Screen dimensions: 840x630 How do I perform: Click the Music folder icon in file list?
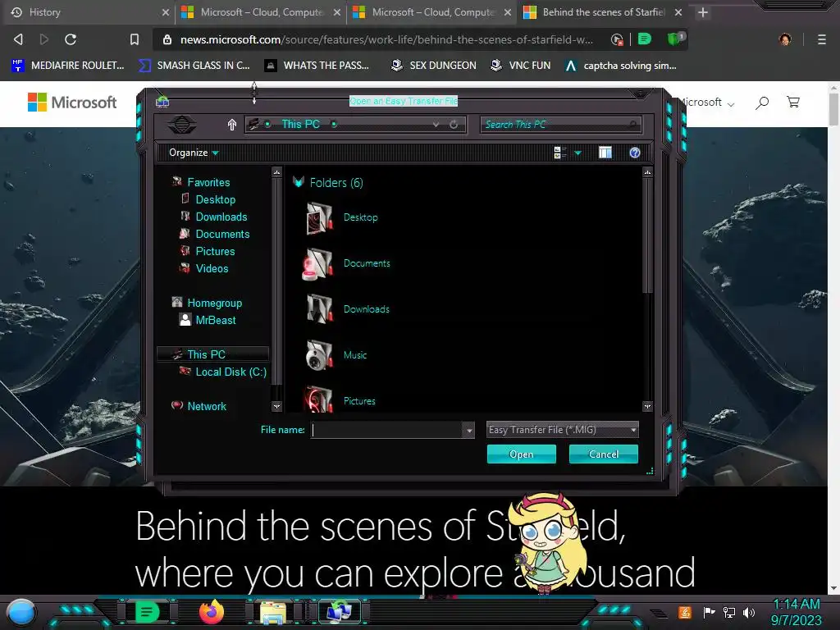pyautogui.click(x=319, y=354)
